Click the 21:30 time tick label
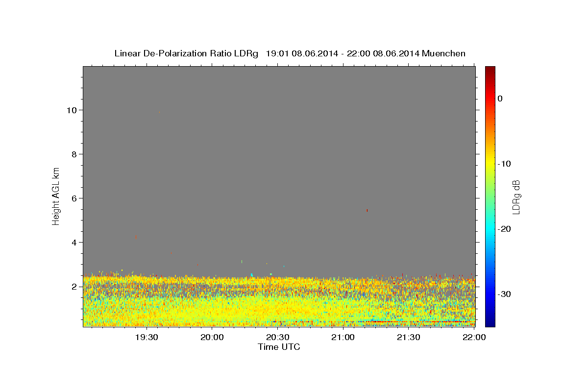This screenshot has height=392, width=588. click(x=408, y=337)
